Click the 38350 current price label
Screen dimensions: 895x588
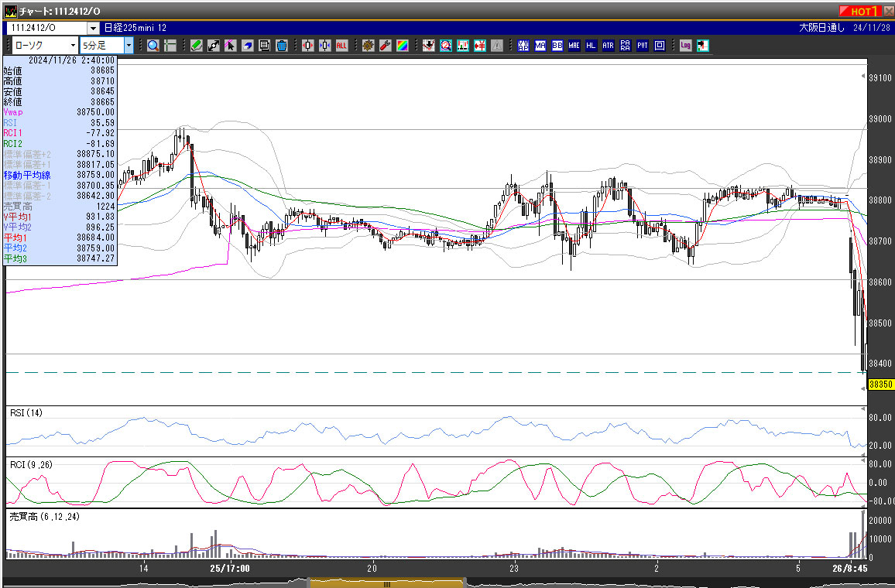(881, 385)
